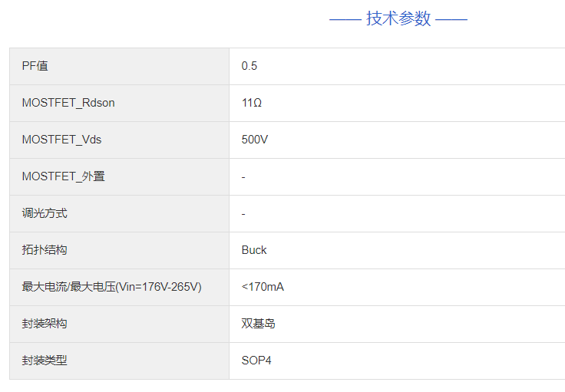Click the 技术参数 heading title
Image resolution: width=565 pixels, height=392 pixels.
coord(398,19)
